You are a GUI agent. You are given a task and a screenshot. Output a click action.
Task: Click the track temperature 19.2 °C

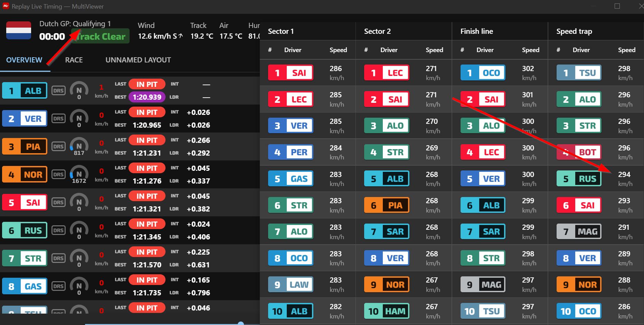[x=202, y=36]
